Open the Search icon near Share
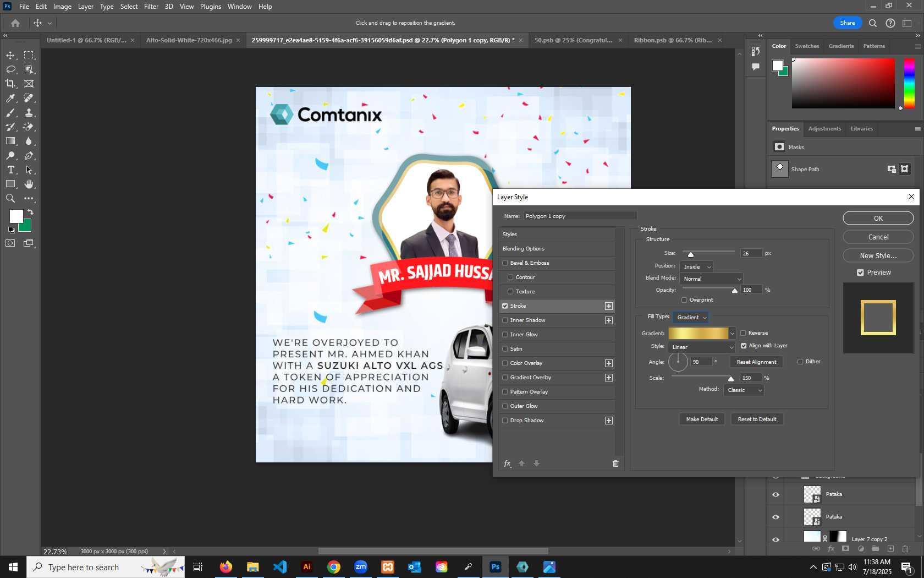Image resolution: width=924 pixels, height=578 pixels. tap(873, 23)
